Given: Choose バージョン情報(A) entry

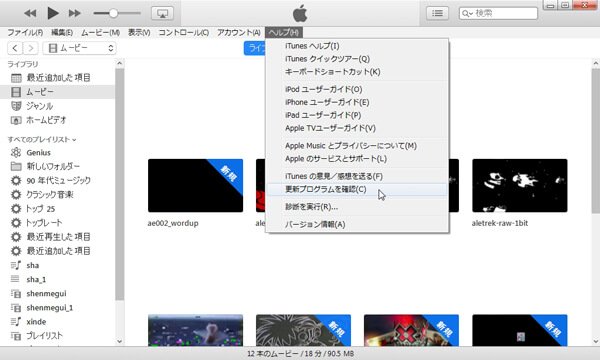Looking at the screenshot, I should tap(357, 225).
